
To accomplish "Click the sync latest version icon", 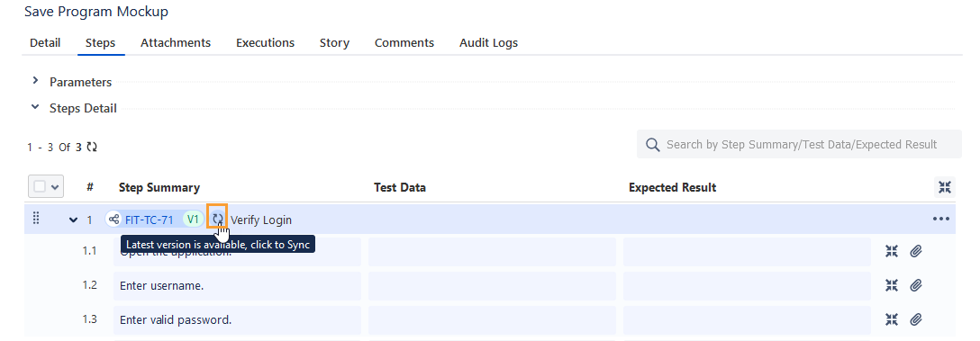I will tap(217, 220).
